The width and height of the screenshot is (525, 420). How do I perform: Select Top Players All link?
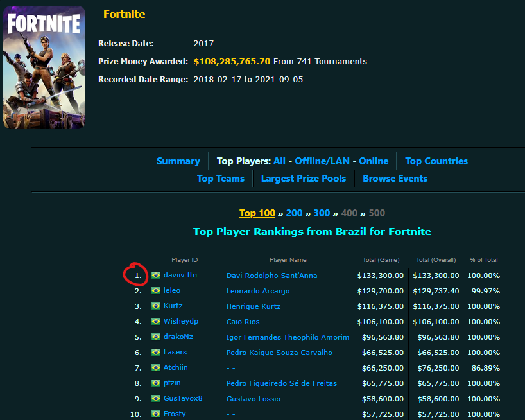(279, 161)
